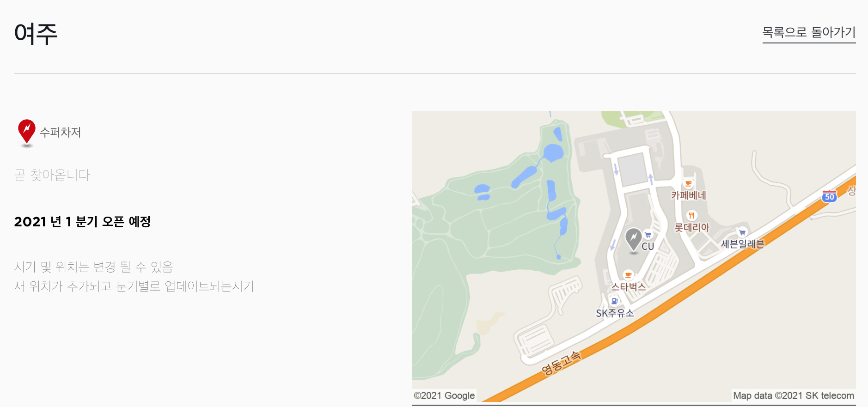Click the red Supercharger pin icon
Screen dimensions: 868x413
(27, 132)
